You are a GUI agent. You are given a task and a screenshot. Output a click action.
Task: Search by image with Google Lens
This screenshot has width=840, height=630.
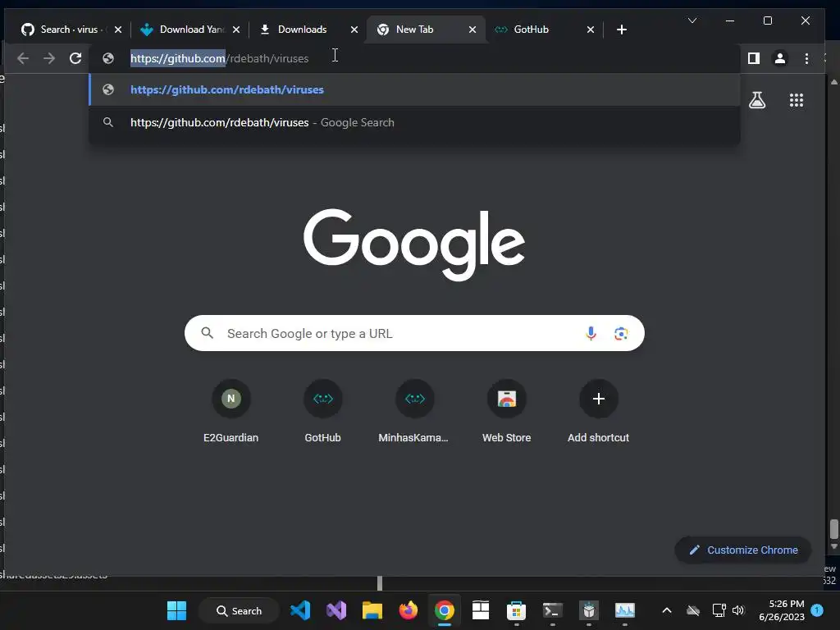[621, 333]
